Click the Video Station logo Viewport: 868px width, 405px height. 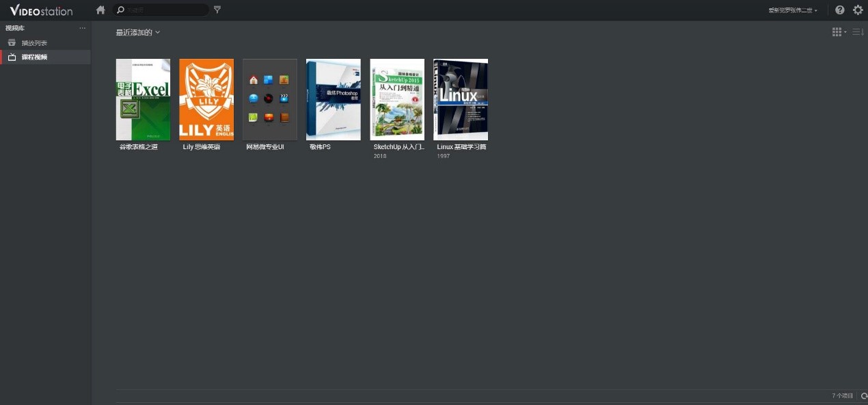coord(41,10)
